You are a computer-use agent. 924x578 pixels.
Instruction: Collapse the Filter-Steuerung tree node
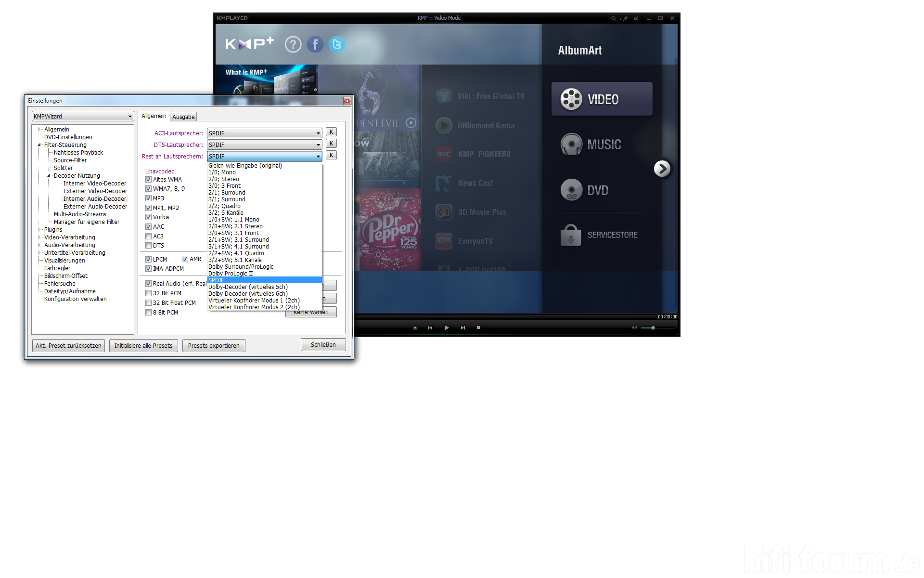tap(39, 144)
